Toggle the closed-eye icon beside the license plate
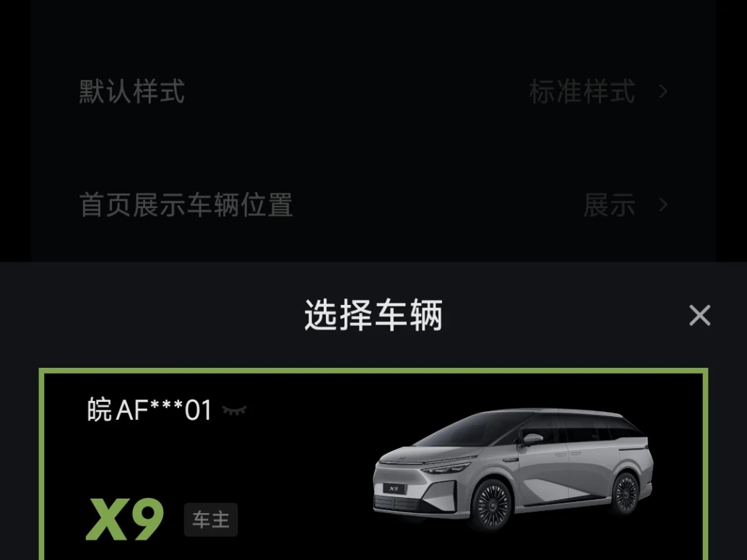Screen dimensions: 747x560 tap(235, 410)
